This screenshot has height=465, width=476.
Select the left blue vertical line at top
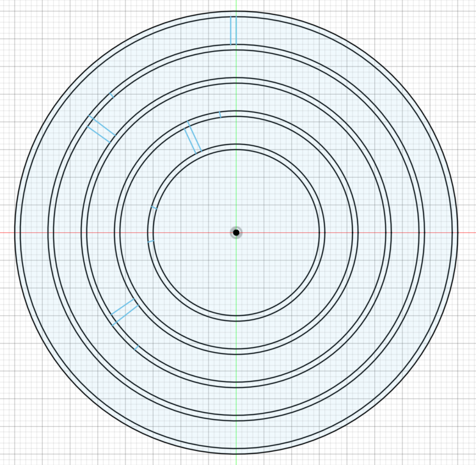[231, 31]
